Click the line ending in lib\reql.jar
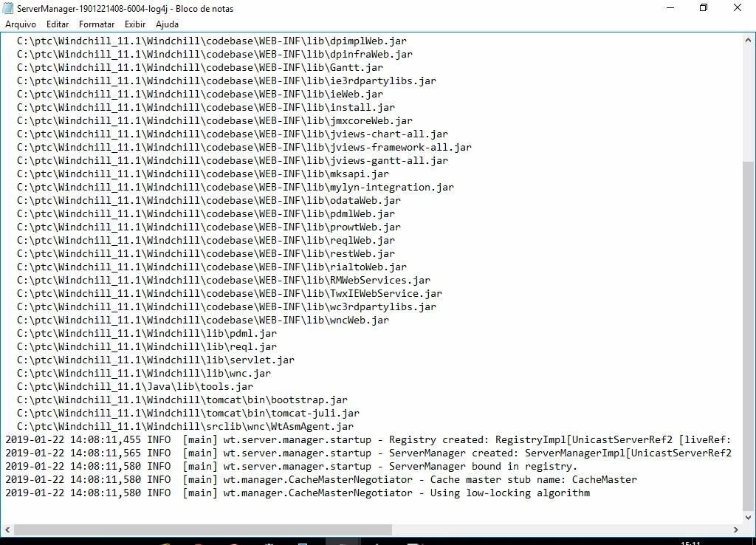Viewport: 756px width, 545px height. pyautogui.click(x=147, y=346)
